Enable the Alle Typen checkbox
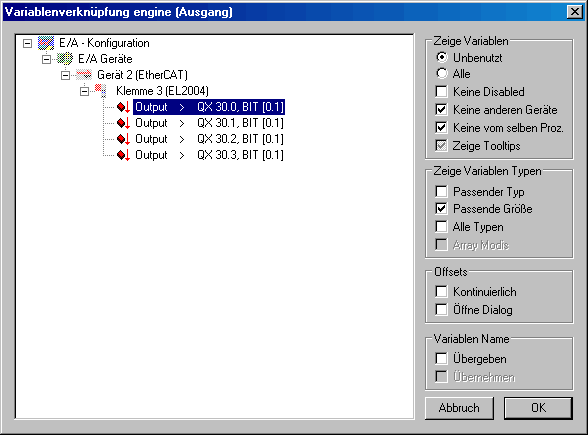The width and height of the screenshot is (588, 435). pyautogui.click(x=442, y=226)
